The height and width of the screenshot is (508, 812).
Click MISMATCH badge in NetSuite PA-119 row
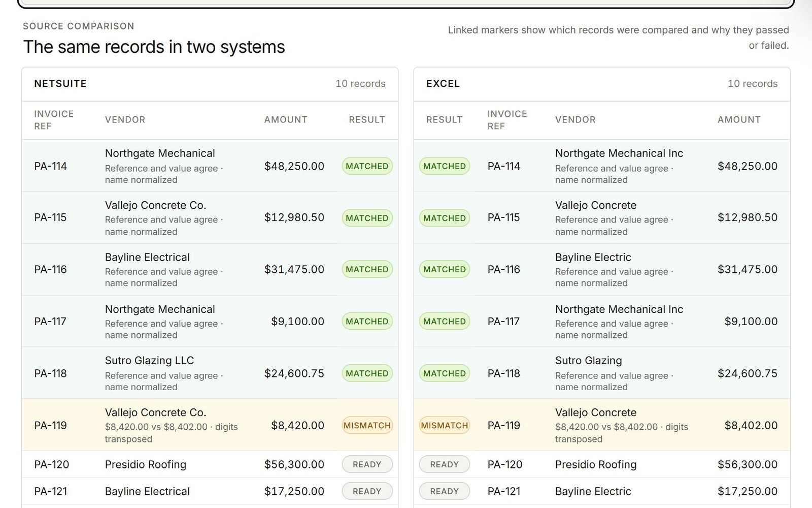367,425
